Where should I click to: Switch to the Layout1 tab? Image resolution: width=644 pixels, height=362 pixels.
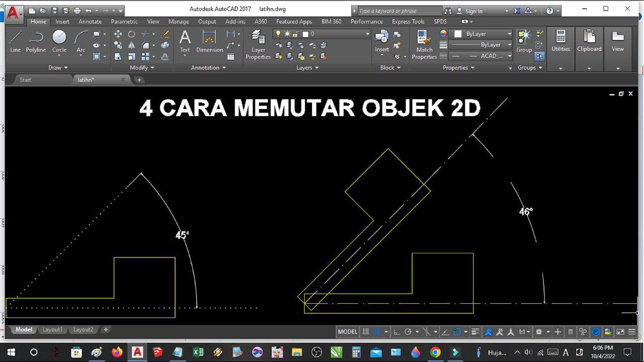coord(52,329)
